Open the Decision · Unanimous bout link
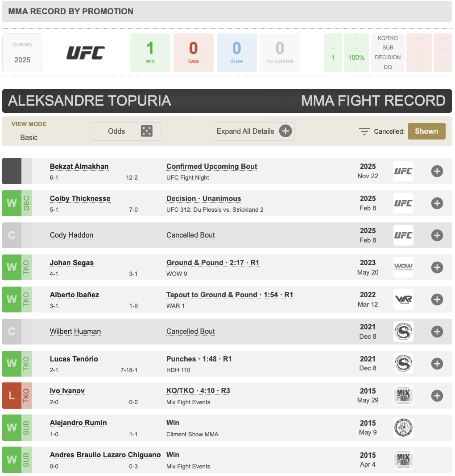The image size is (455, 476). pyautogui.click(x=203, y=198)
